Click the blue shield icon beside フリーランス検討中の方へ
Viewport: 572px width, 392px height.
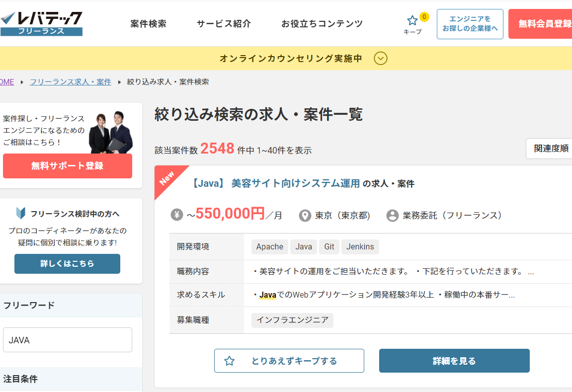tap(21, 214)
